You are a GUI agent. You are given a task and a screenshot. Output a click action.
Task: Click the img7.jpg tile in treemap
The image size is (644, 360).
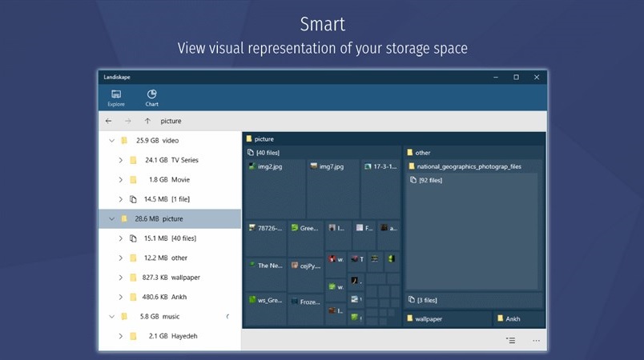(332, 188)
